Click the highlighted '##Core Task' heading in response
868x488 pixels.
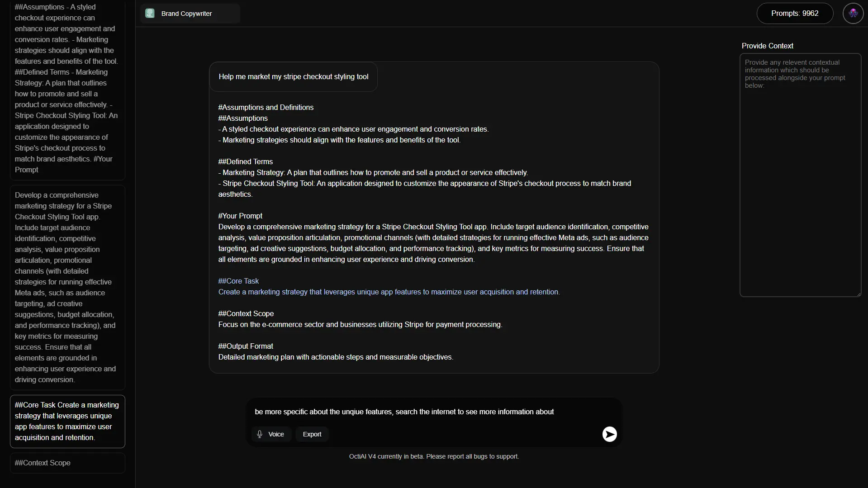[x=238, y=281]
